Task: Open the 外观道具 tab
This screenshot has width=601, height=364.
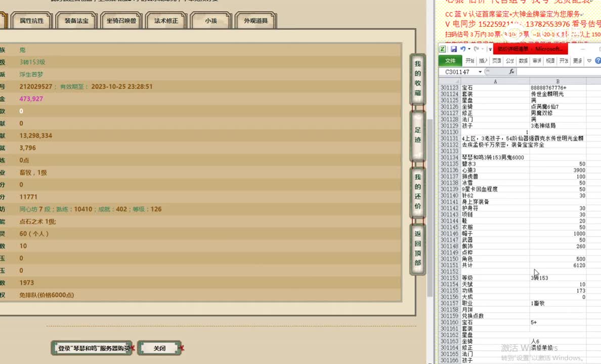Action: tap(255, 21)
